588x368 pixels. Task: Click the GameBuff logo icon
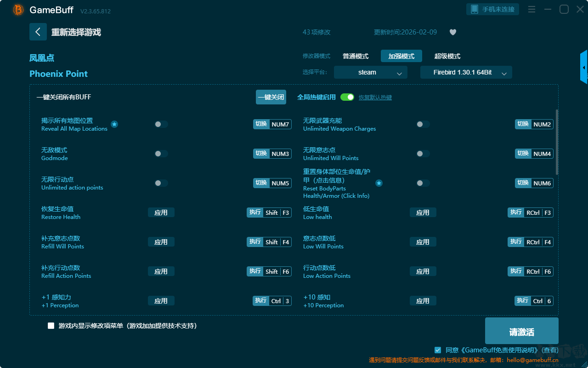(x=18, y=10)
